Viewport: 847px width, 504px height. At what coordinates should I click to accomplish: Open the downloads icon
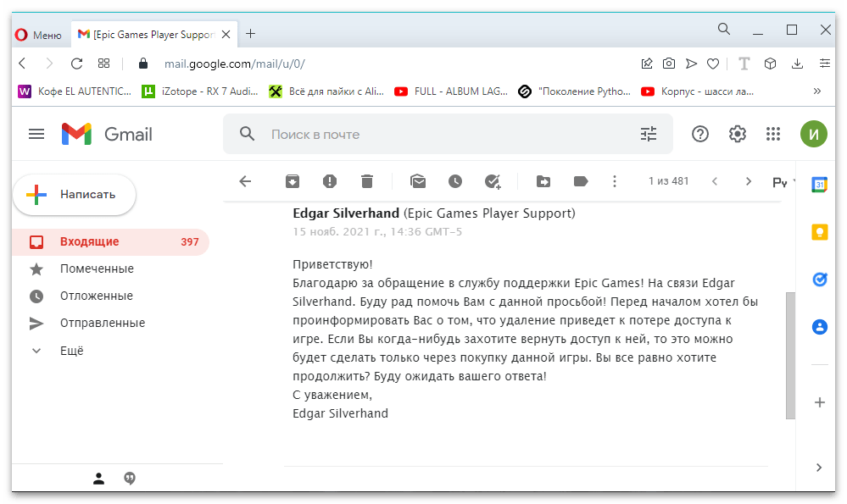point(797,64)
